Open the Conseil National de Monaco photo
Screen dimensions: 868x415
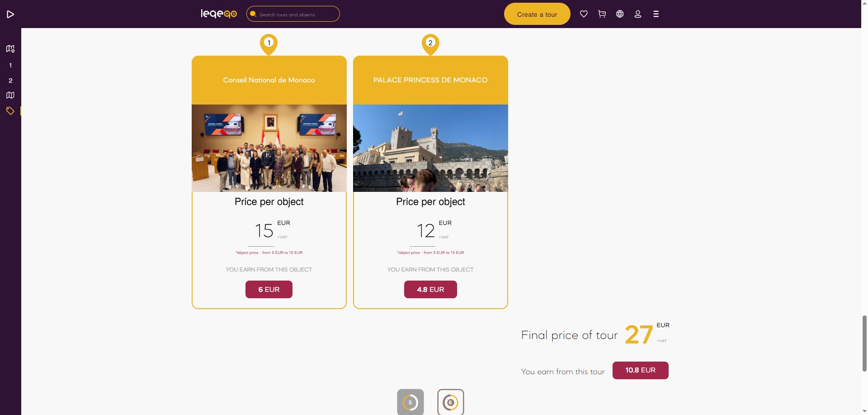269,148
